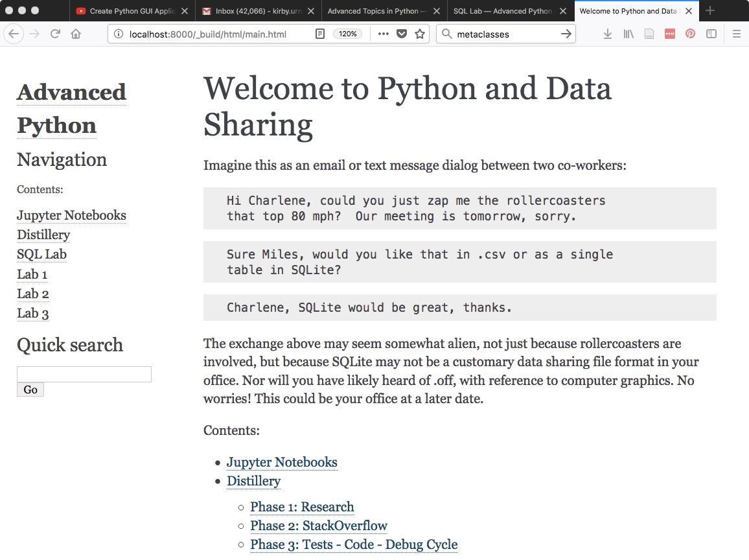Click the red extension toolbar icon
This screenshot has width=749, height=560.
click(x=670, y=34)
